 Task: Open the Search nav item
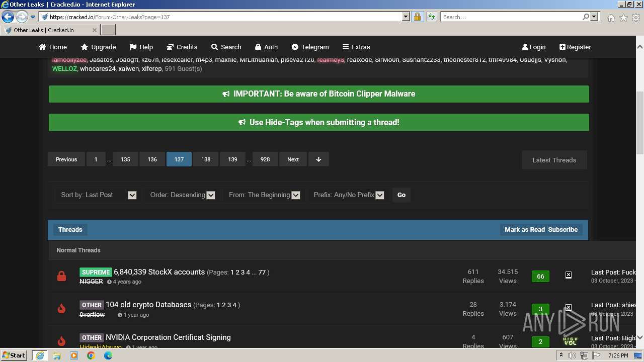226,47
